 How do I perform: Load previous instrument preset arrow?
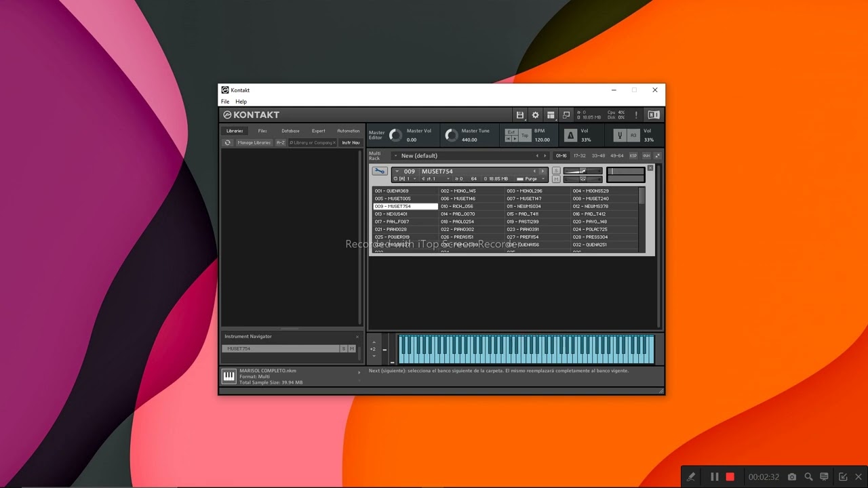point(534,171)
